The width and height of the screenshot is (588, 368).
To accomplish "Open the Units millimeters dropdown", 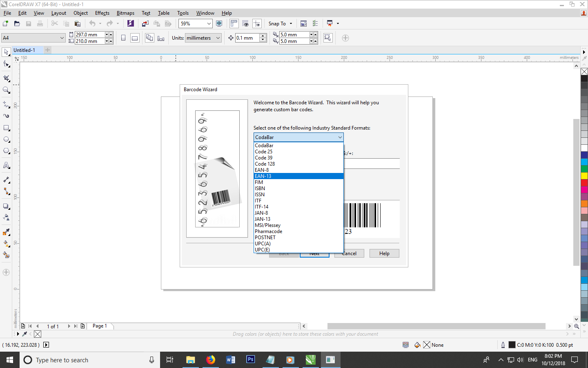I will click(218, 38).
